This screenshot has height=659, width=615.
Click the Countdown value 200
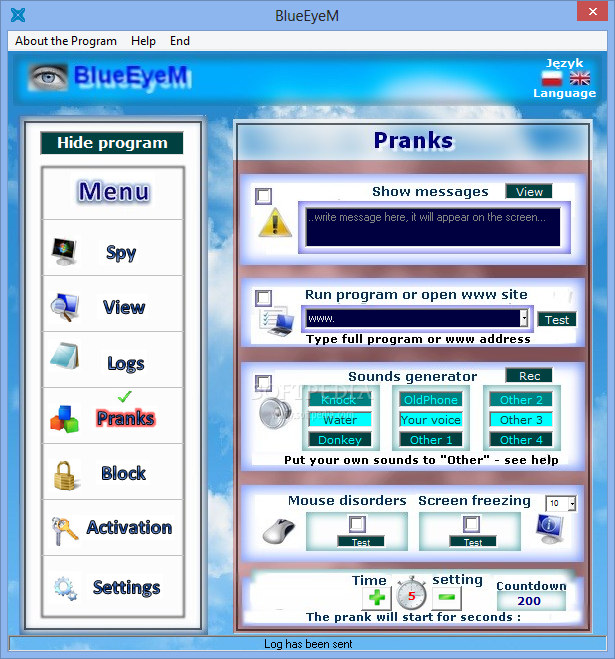(x=530, y=601)
